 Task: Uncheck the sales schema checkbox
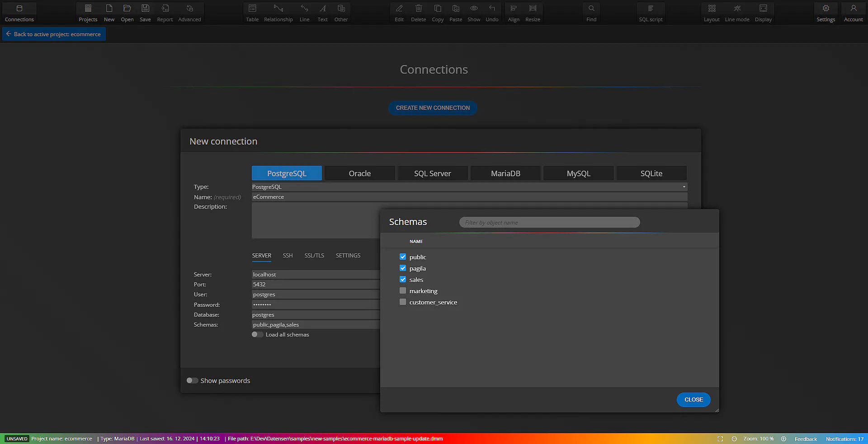(403, 279)
